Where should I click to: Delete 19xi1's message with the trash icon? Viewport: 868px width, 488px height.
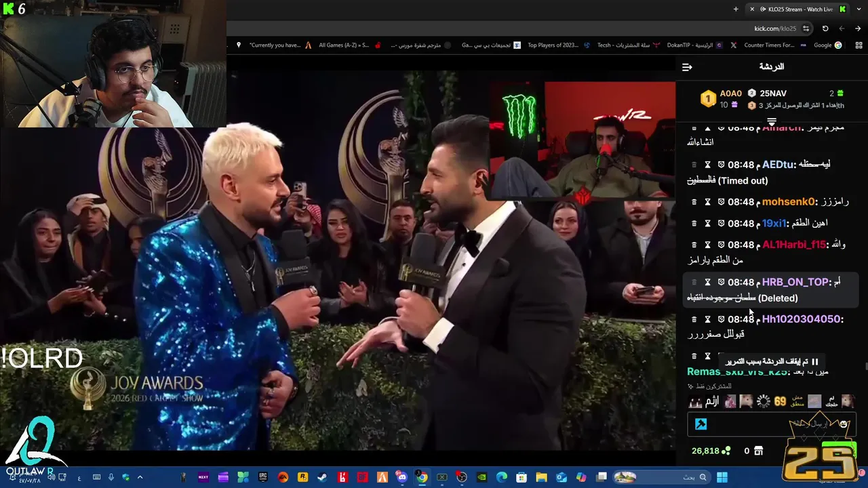click(x=694, y=223)
